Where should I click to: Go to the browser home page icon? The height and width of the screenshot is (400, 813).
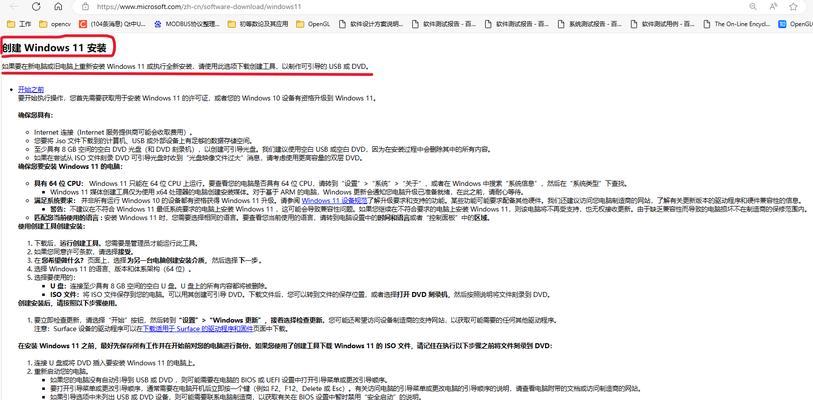point(58,7)
